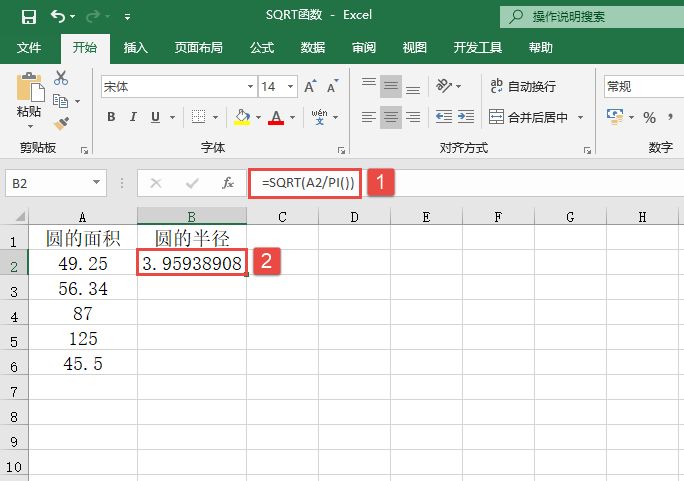Open the Borders dropdown arrow
This screenshot has height=481, width=684.
tap(215, 117)
